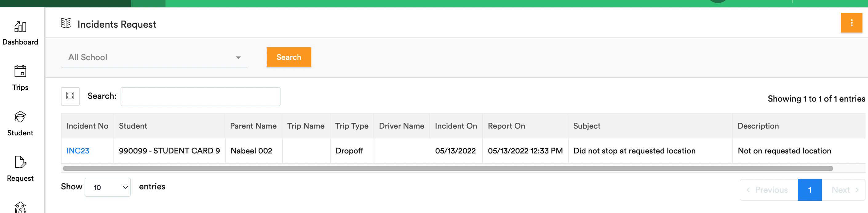
Task: Select the Dashboard label in sidebar
Action: [x=20, y=42]
